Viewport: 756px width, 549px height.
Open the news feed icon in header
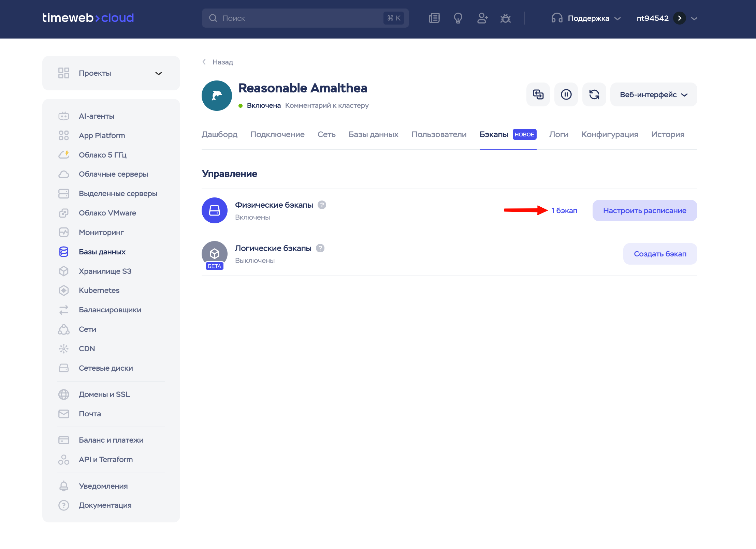(x=434, y=18)
